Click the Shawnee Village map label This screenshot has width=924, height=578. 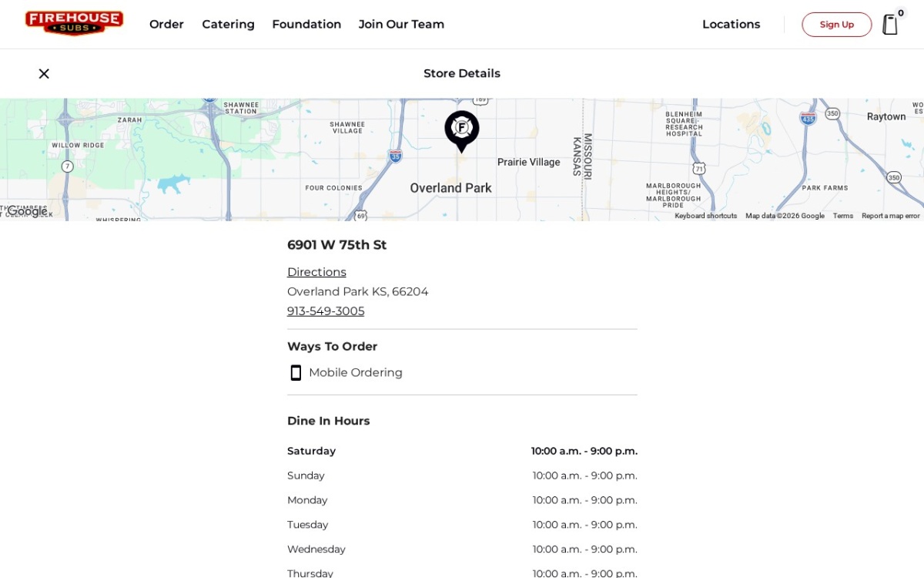[x=347, y=127]
